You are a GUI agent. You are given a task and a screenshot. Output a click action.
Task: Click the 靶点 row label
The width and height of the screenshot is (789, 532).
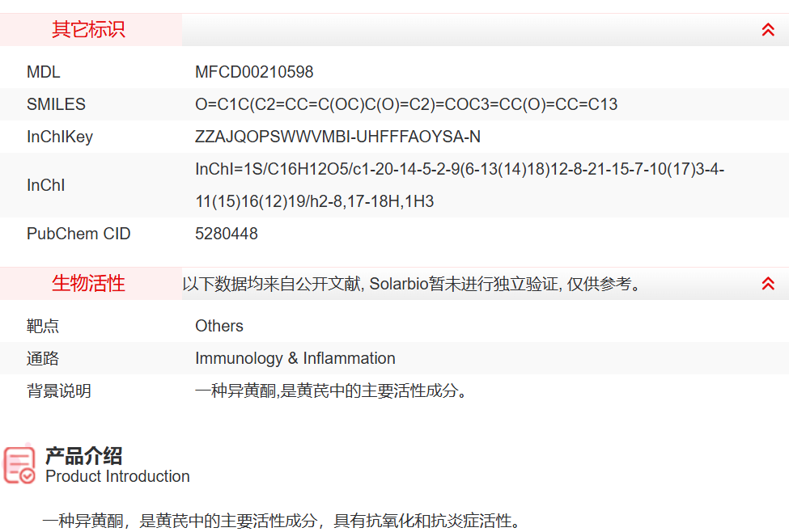point(43,326)
